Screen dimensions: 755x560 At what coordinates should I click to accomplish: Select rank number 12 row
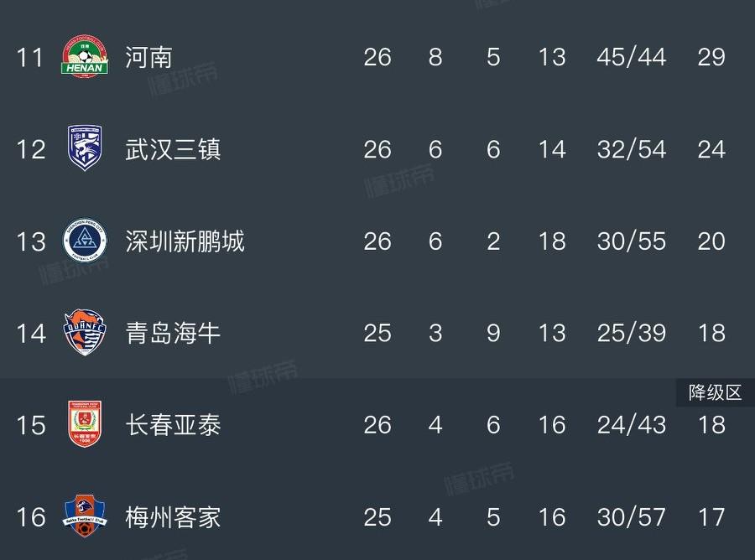click(x=377, y=149)
